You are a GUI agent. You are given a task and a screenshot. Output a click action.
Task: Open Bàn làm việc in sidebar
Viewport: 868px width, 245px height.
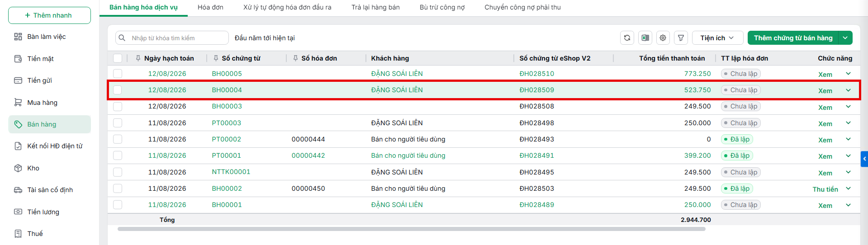pos(49,37)
